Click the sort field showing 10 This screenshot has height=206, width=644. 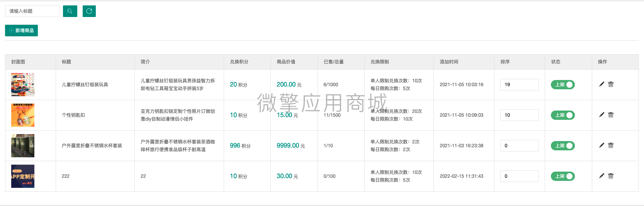[x=519, y=115]
